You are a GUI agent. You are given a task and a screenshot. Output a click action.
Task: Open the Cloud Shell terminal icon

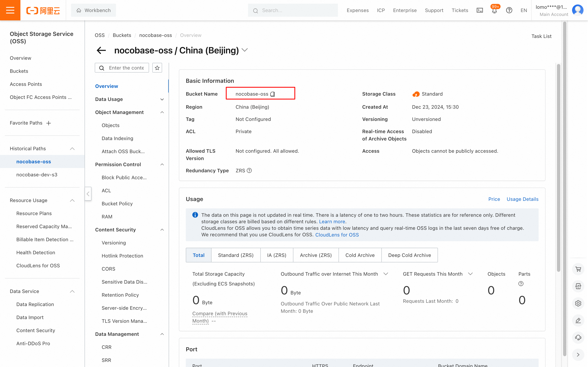click(x=480, y=10)
